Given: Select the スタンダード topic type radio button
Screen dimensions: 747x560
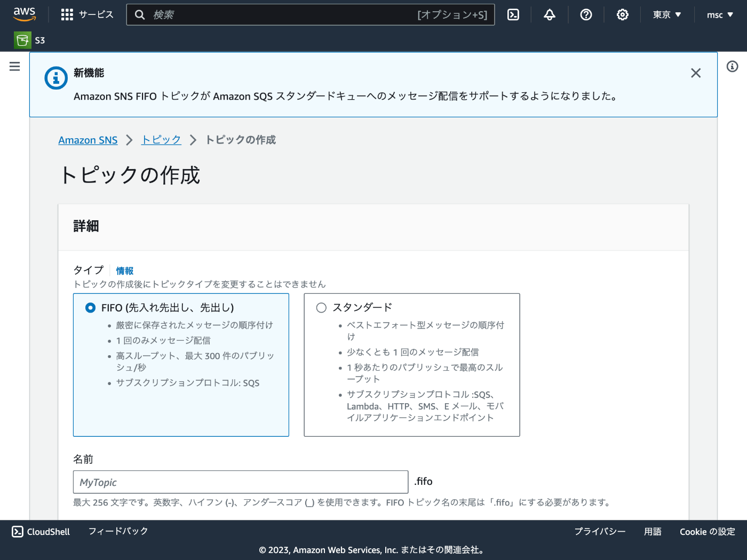Looking at the screenshot, I should (321, 308).
